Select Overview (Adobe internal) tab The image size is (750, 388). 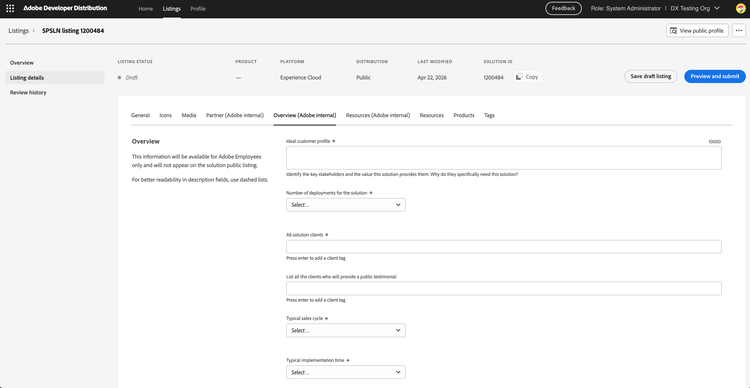pyautogui.click(x=305, y=115)
